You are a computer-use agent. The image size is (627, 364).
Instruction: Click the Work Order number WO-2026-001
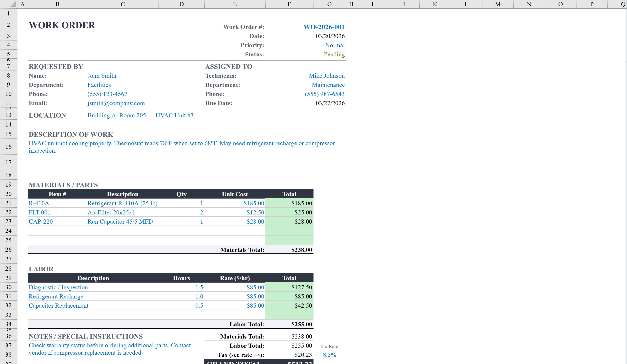tap(324, 27)
